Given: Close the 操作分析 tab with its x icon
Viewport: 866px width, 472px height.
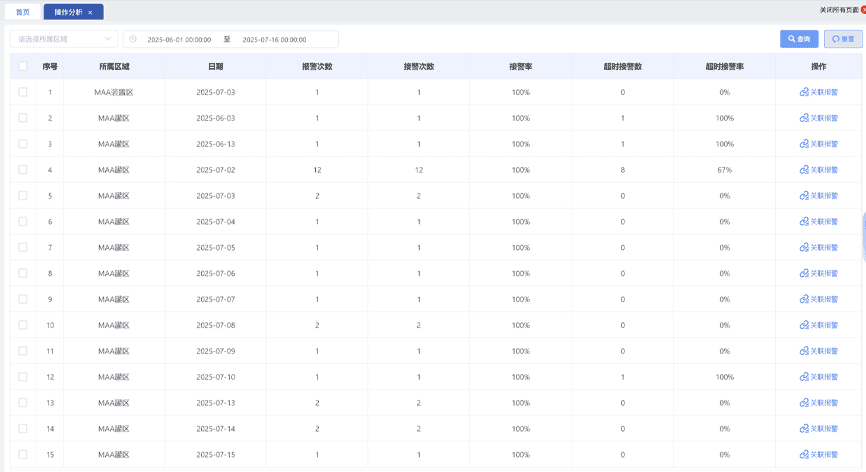Looking at the screenshot, I should [91, 12].
